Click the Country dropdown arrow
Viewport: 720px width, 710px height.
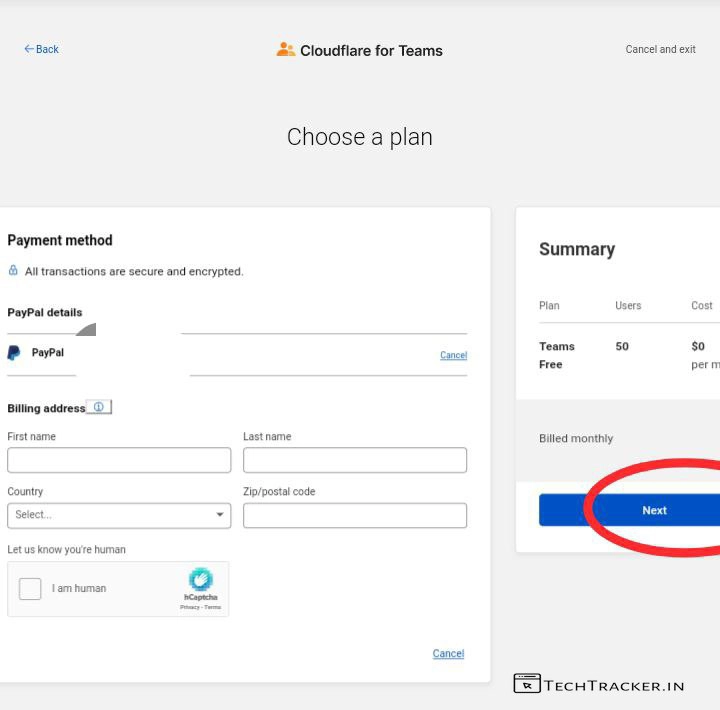click(x=220, y=515)
